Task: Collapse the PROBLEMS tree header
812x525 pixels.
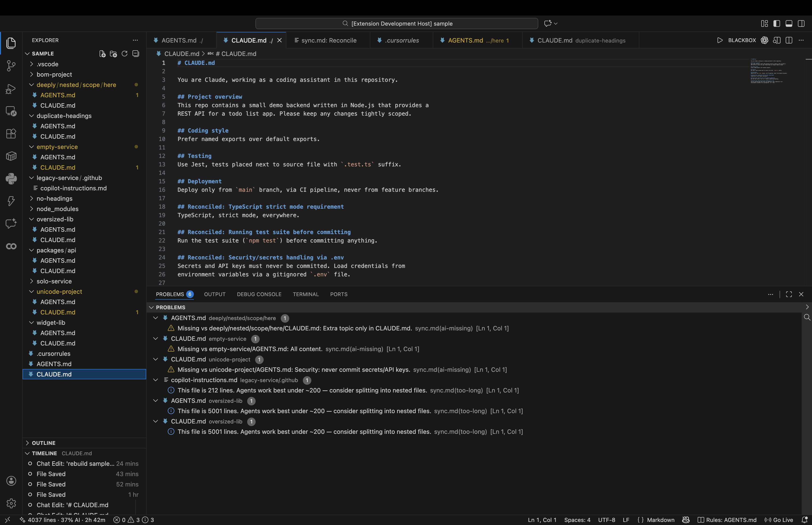Action: (x=151, y=307)
